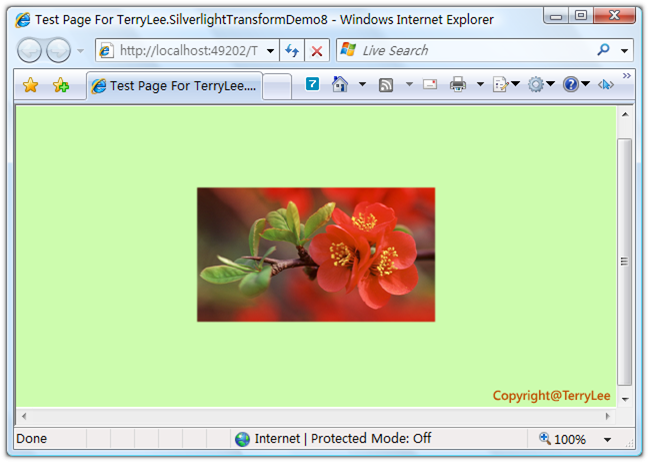This screenshot has width=648, height=462.
Task: Click the horizontal scrollbar right arrow
Action: [x=608, y=416]
